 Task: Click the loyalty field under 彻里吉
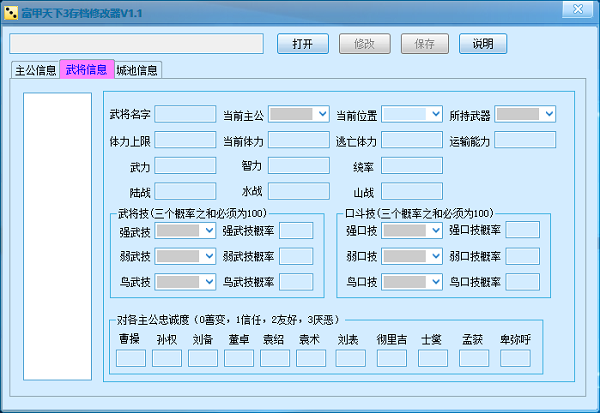392,358
